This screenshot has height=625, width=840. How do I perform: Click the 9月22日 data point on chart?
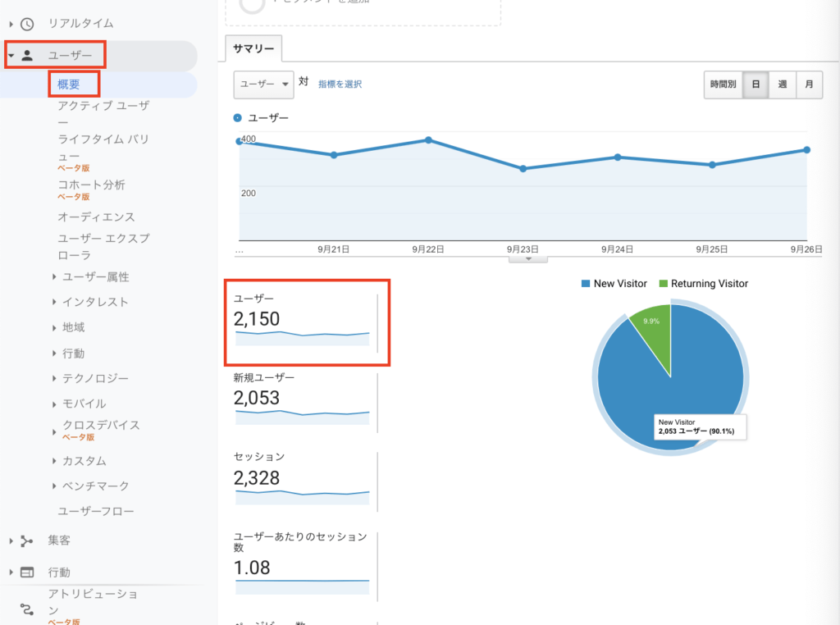coord(428,140)
